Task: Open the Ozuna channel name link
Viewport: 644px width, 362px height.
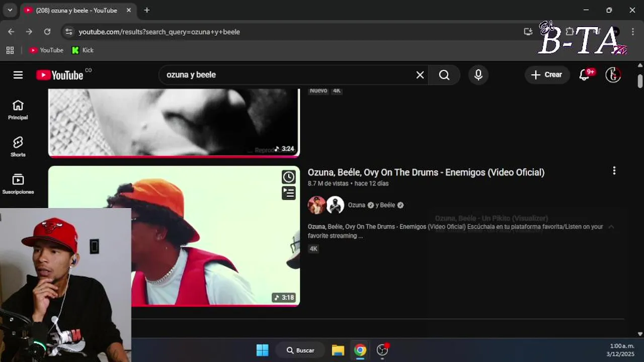Action: coord(357,205)
